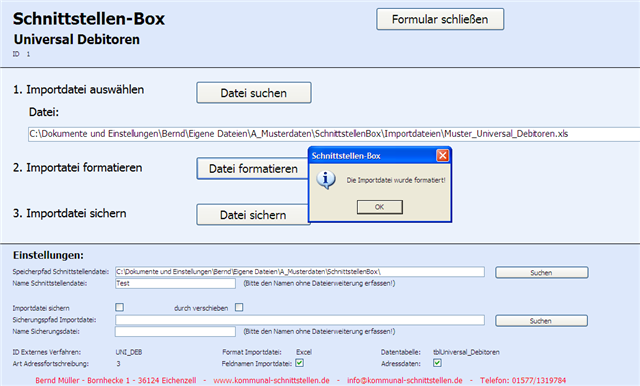Click the Datei formatieren button

[x=253, y=169]
